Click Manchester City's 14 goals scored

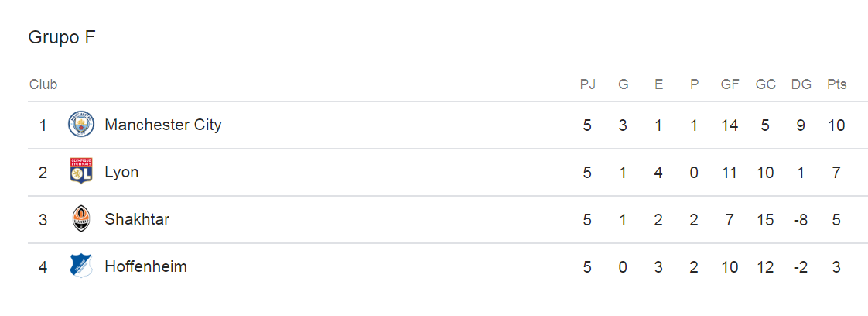730,125
